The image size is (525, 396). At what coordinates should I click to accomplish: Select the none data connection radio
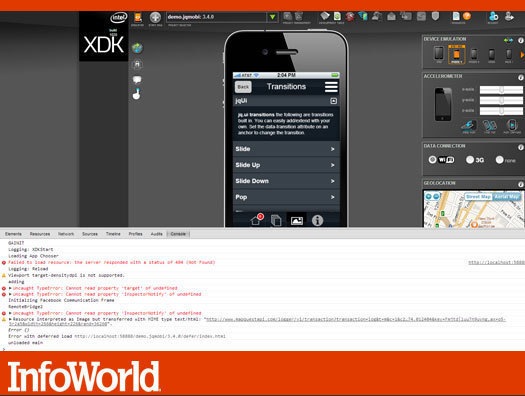[x=499, y=160]
